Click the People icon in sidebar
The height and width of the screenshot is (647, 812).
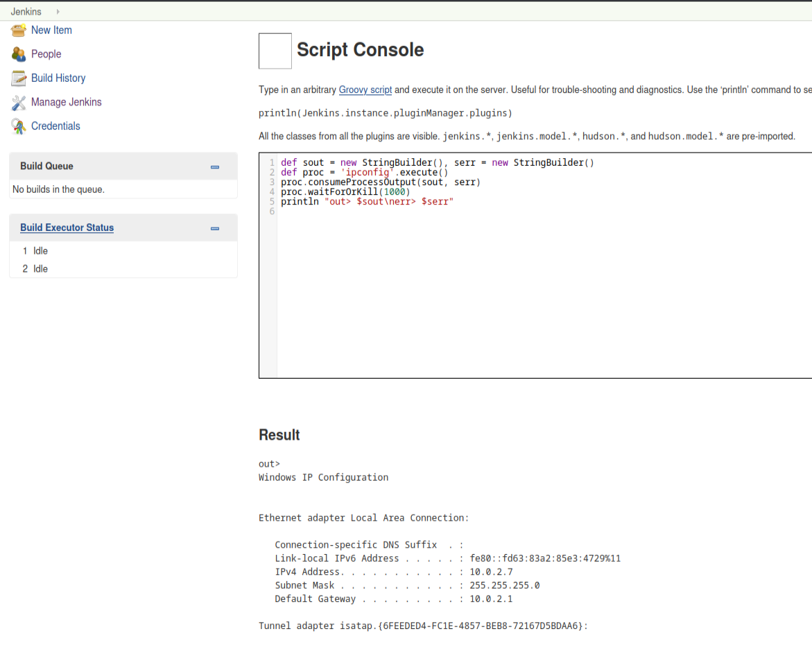[x=19, y=54]
